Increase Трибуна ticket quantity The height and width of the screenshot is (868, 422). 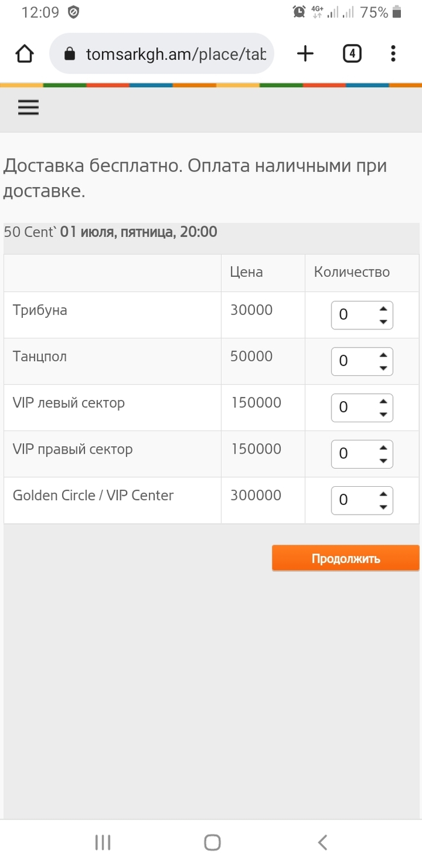click(383, 308)
